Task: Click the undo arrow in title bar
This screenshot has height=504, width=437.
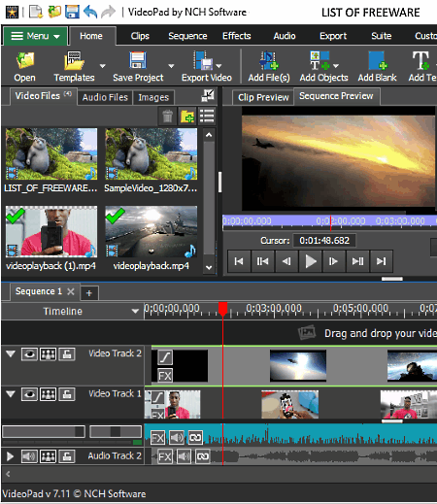Action: pyautogui.click(x=90, y=12)
